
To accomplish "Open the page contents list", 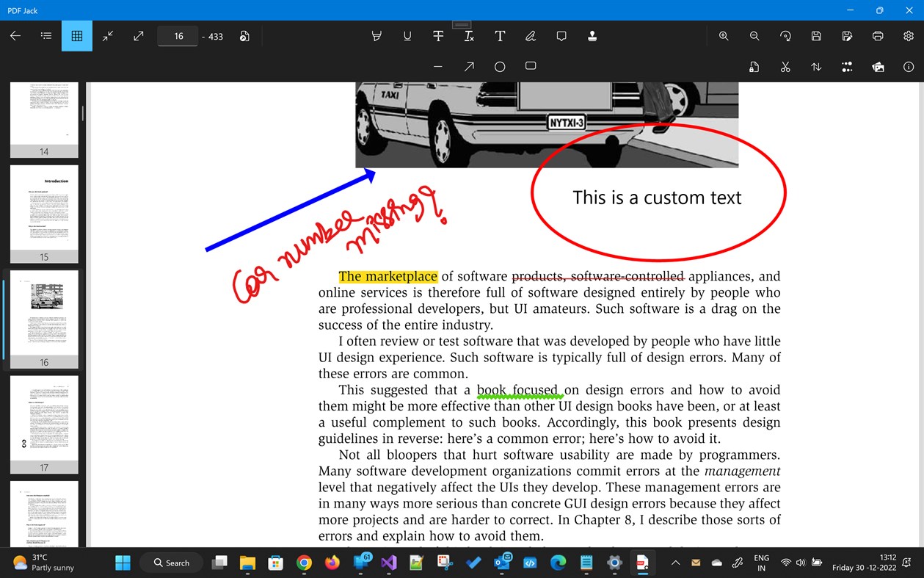I will (x=46, y=35).
